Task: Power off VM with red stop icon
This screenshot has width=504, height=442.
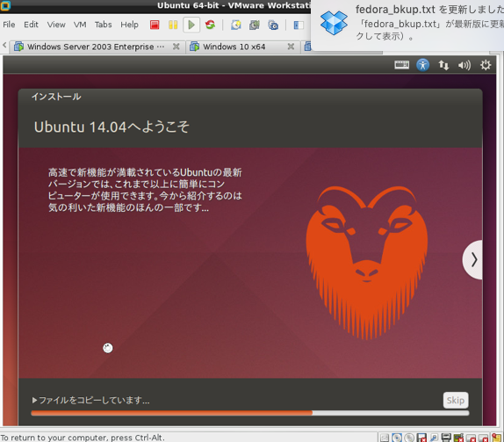Action: point(155,25)
